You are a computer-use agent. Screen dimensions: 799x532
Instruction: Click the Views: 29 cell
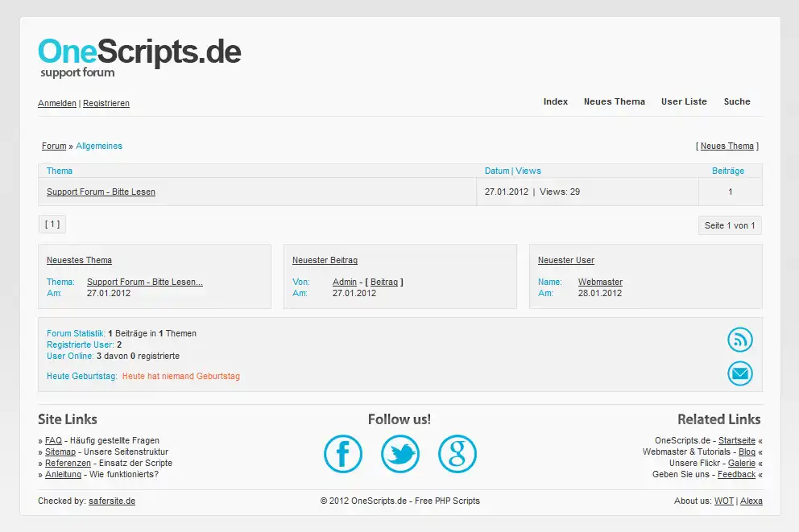pyautogui.click(x=560, y=192)
